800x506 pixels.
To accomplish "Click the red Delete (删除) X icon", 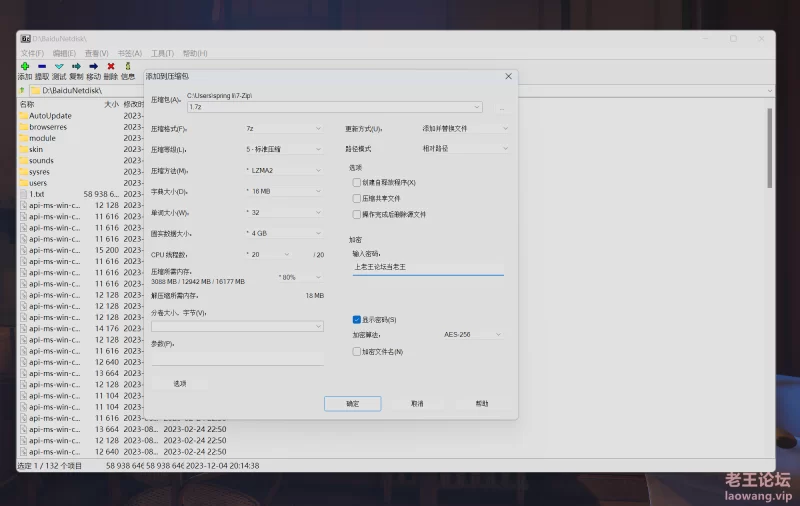I will pyautogui.click(x=111, y=66).
